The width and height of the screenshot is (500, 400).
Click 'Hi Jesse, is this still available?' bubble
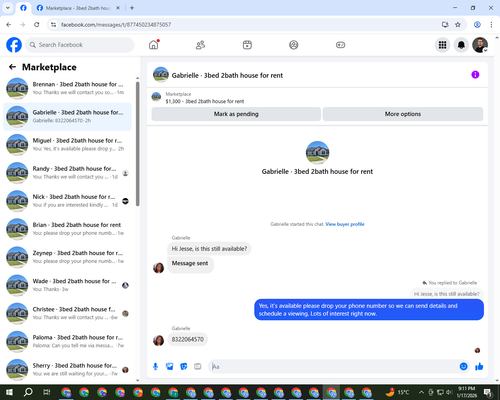[x=209, y=249]
